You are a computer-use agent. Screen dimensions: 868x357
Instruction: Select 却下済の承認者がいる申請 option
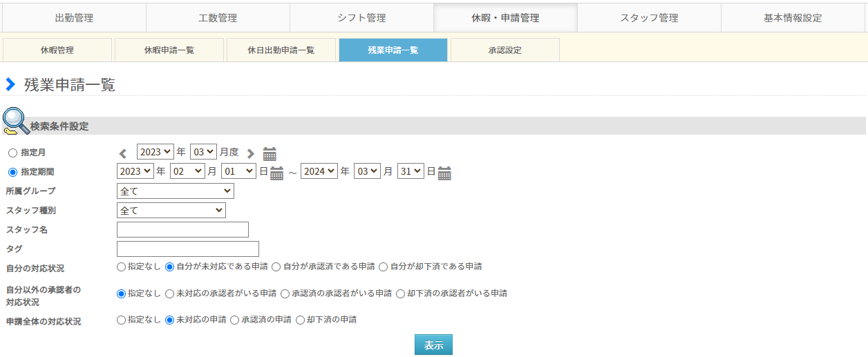click(x=400, y=293)
